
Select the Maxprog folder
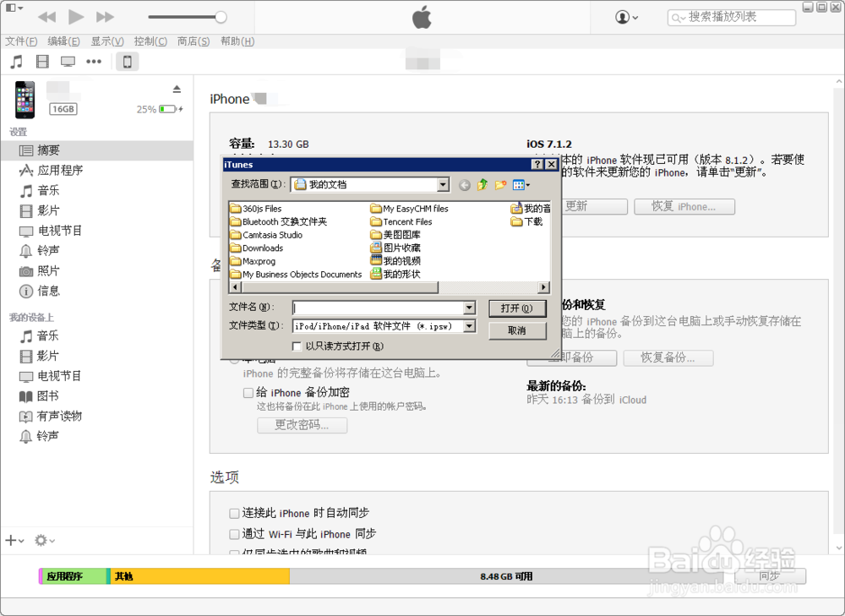(x=253, y=261)
